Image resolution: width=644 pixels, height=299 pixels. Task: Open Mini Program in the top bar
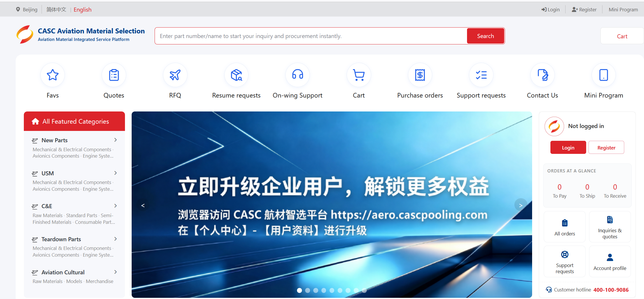[623, 10]
